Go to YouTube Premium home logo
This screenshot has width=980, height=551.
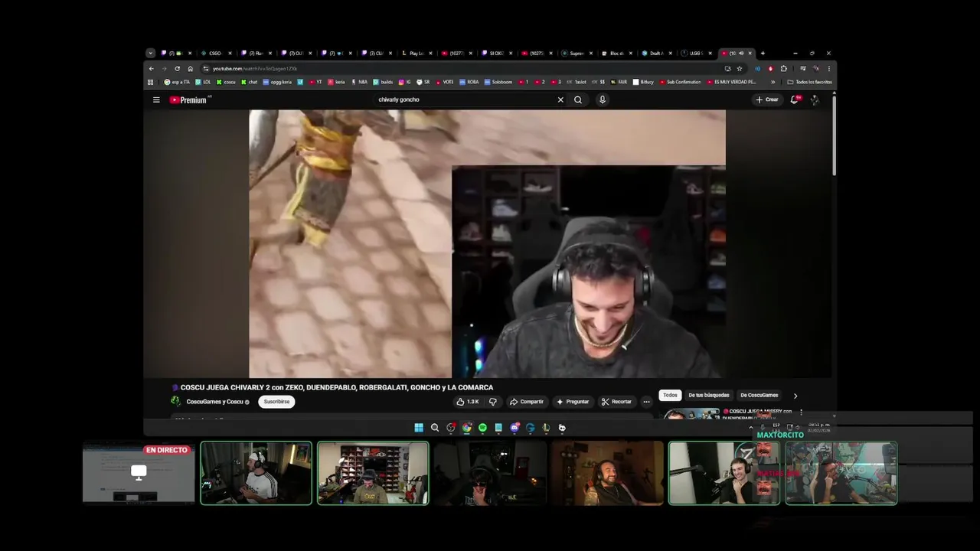coord(188,99)
